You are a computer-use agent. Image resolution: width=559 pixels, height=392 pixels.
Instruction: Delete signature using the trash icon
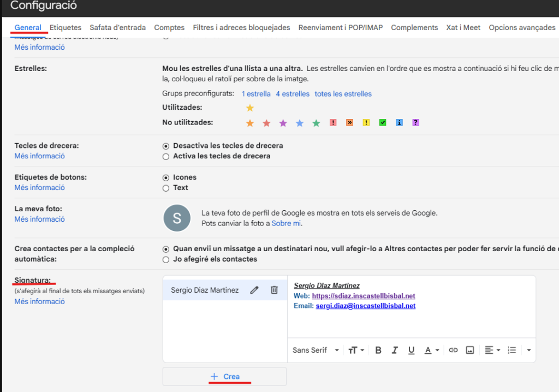[275, 290]
